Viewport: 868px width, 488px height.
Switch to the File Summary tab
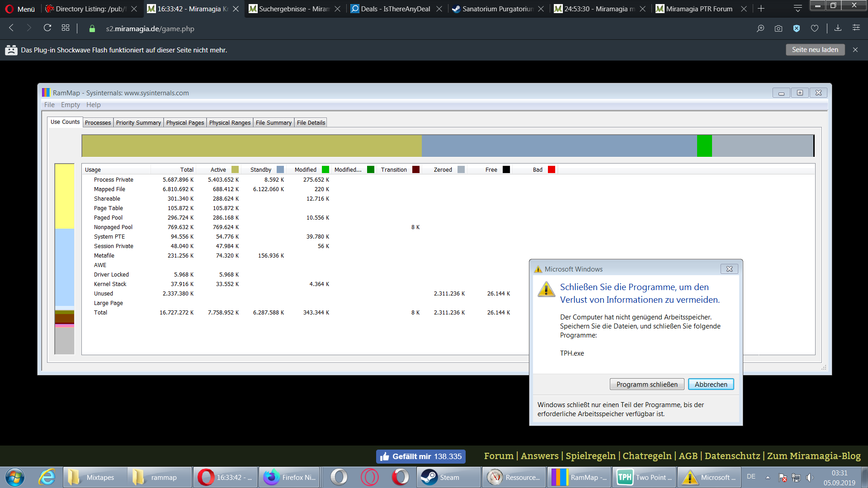[274, 122]
